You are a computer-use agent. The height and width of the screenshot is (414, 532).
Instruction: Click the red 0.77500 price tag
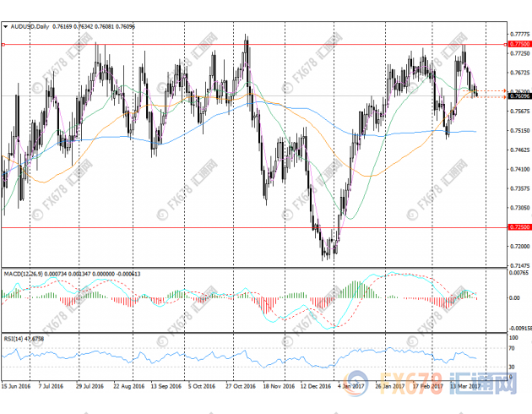point(518,43)
